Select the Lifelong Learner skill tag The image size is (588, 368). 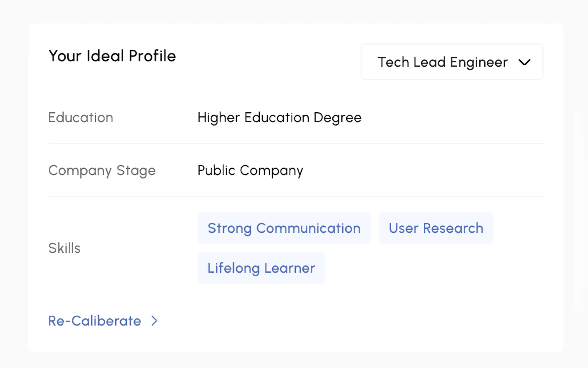(x=261, y=268)
